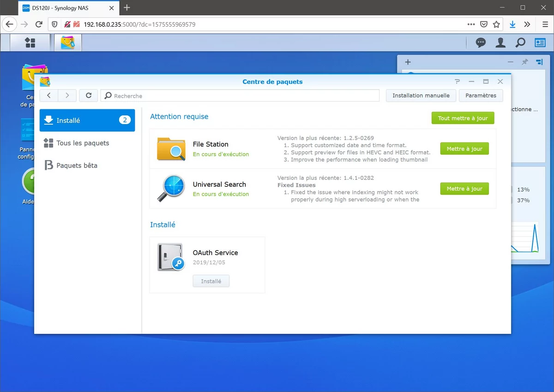
Task: Click the Firefox tracking protection shield icon
Action: coord(54,24)
